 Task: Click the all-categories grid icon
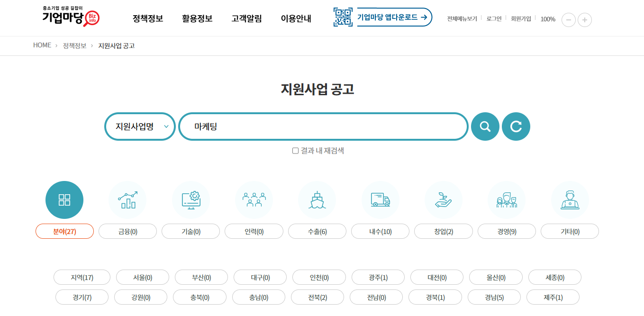(x=64, y=200)
